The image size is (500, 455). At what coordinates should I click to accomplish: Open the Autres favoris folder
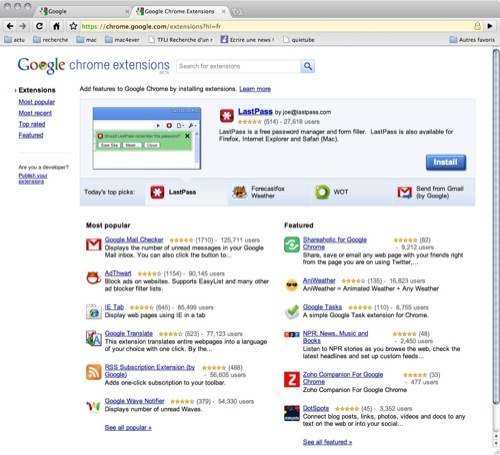point(472,40)
